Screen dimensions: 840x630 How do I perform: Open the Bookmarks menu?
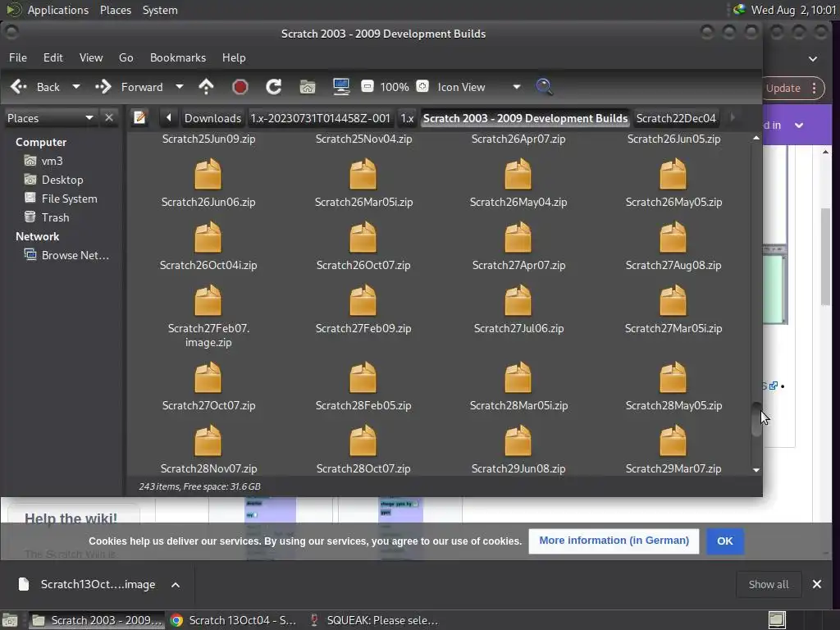coord(178,57)
